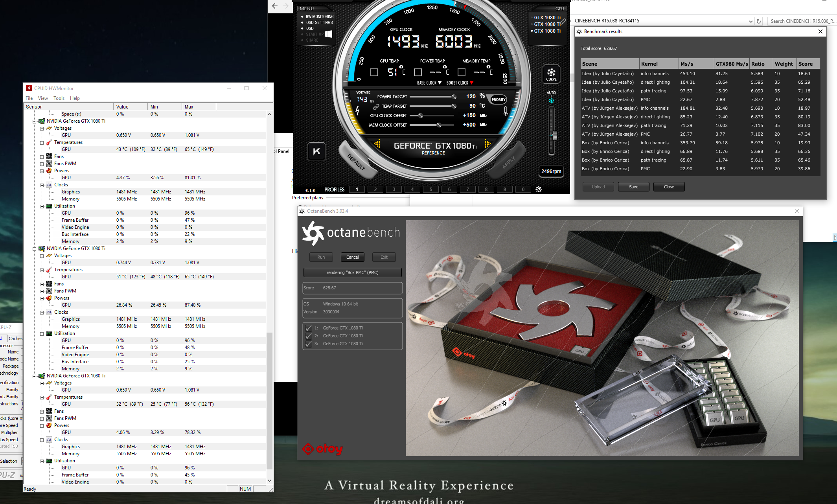Open the fan Curve settings

(x=551, y=74)
